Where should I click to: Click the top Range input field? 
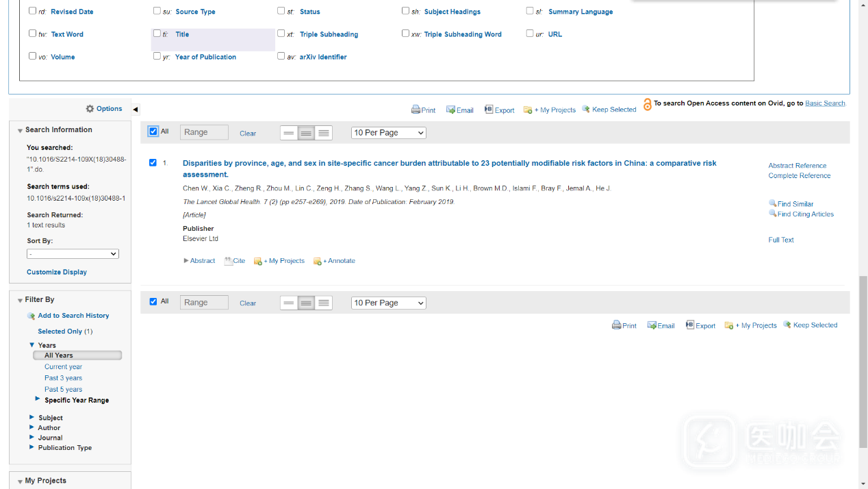(204, 133)
